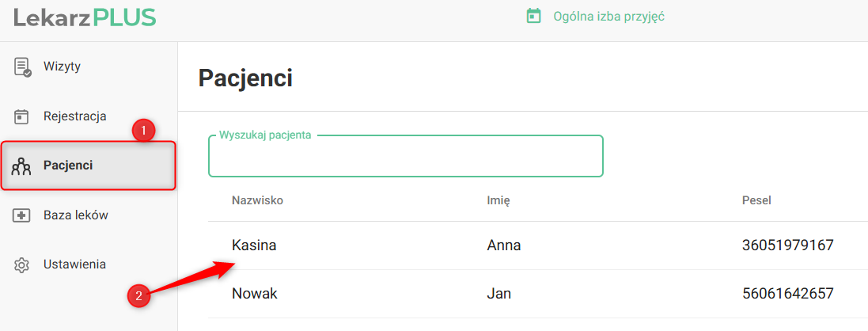Open Baza leków section label
Screen dimensions: 868x331
(75, 215)
